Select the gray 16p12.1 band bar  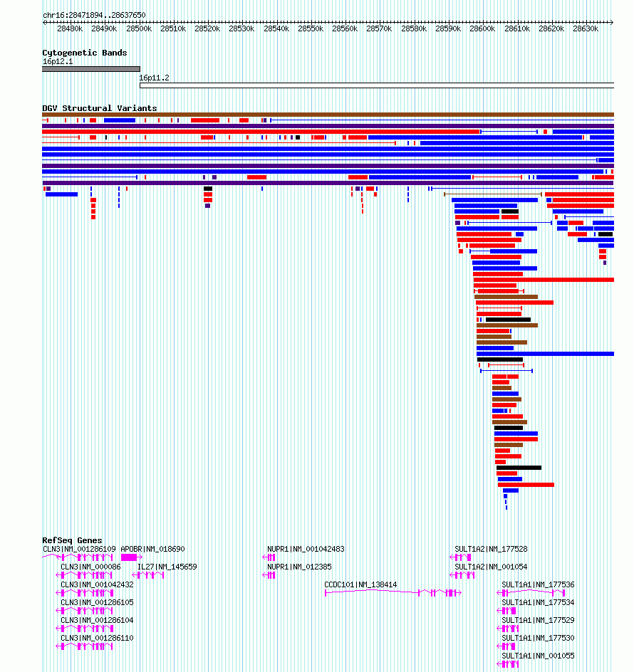pyautogui.click(x=91, y=69)
